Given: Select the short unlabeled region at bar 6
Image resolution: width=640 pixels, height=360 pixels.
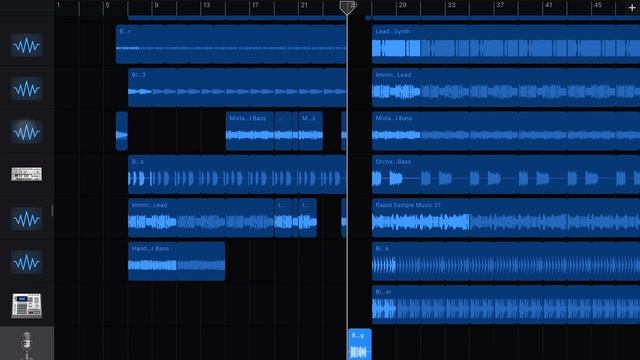Looking at the screenshot, I should coord(122,131).
